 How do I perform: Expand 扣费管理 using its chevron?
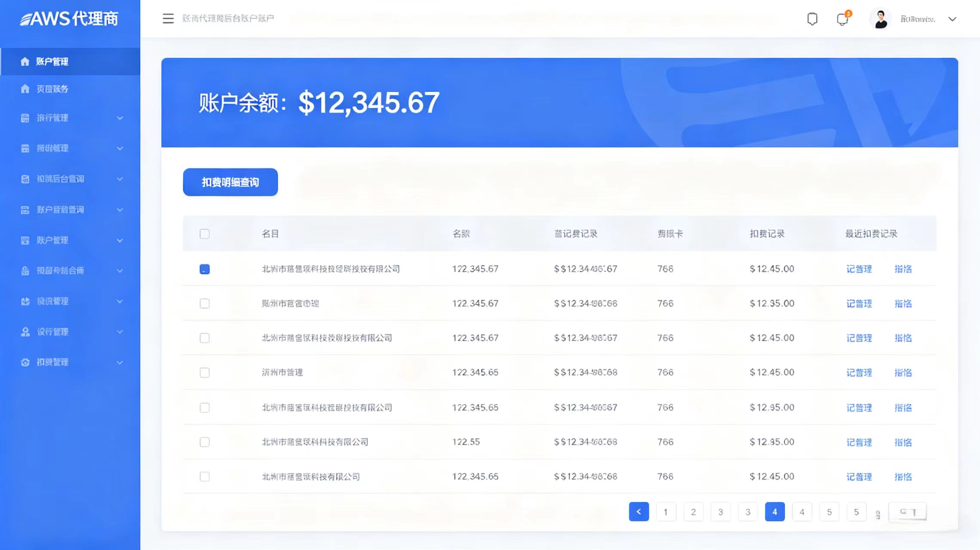pos(120,362)
